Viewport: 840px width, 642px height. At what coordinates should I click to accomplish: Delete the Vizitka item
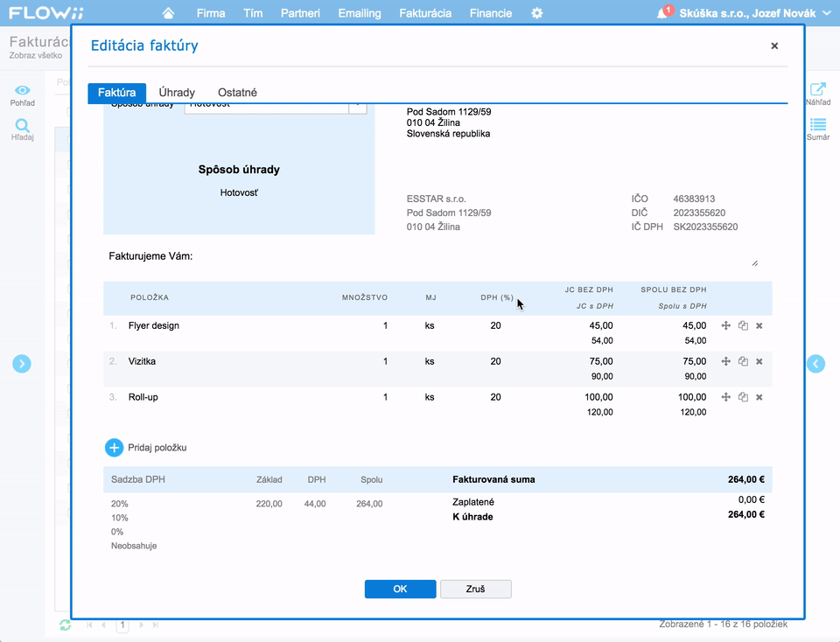(x=759, y=361)
